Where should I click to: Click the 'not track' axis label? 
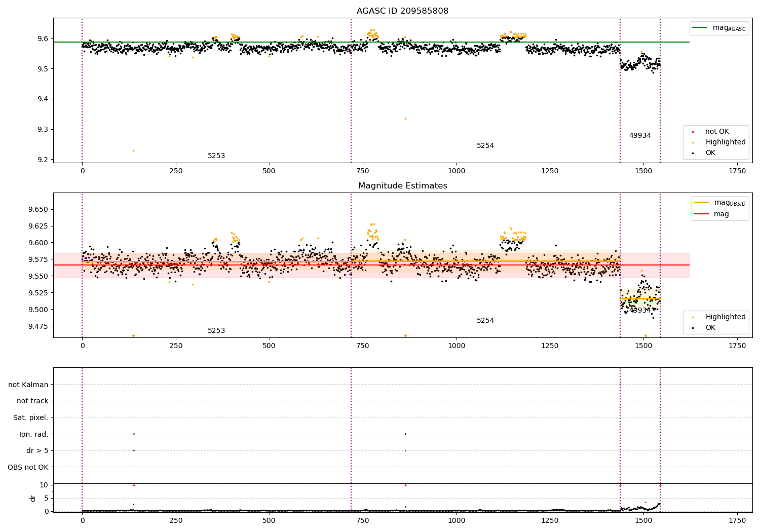tap(32, 401)
